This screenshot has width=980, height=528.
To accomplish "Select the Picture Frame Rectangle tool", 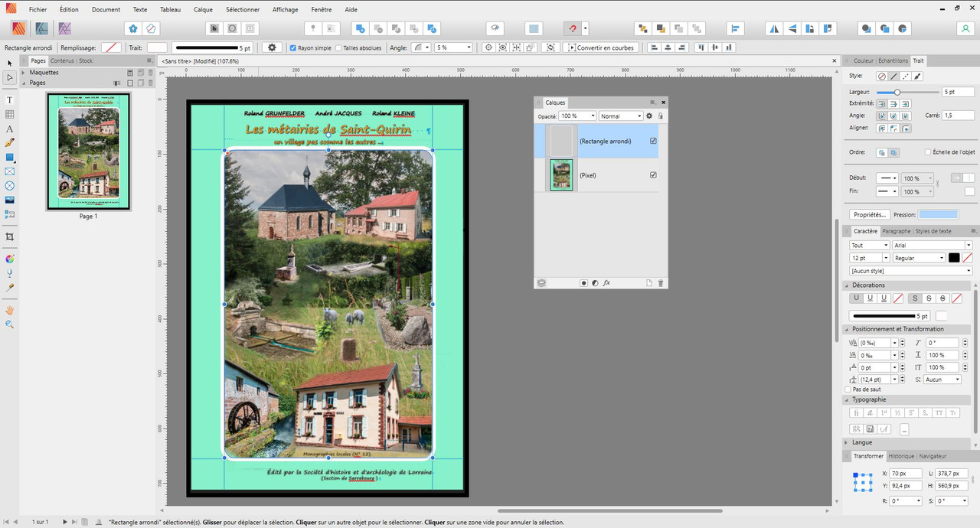I will point(10,171).
